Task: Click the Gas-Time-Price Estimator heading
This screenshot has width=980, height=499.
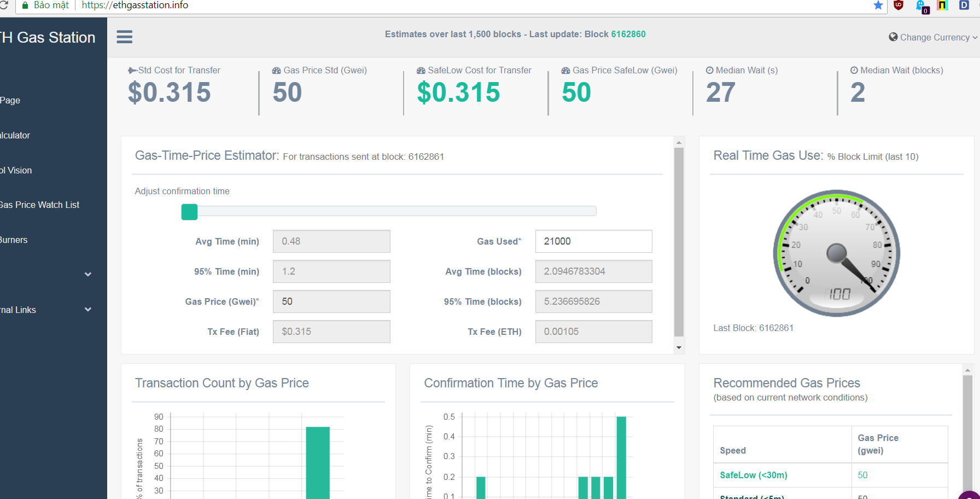Action: point(207,155)
